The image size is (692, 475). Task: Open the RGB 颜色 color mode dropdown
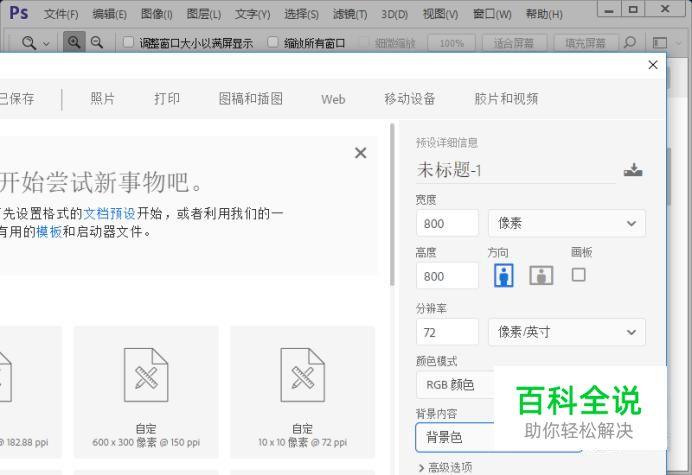[x=455, y=385]
